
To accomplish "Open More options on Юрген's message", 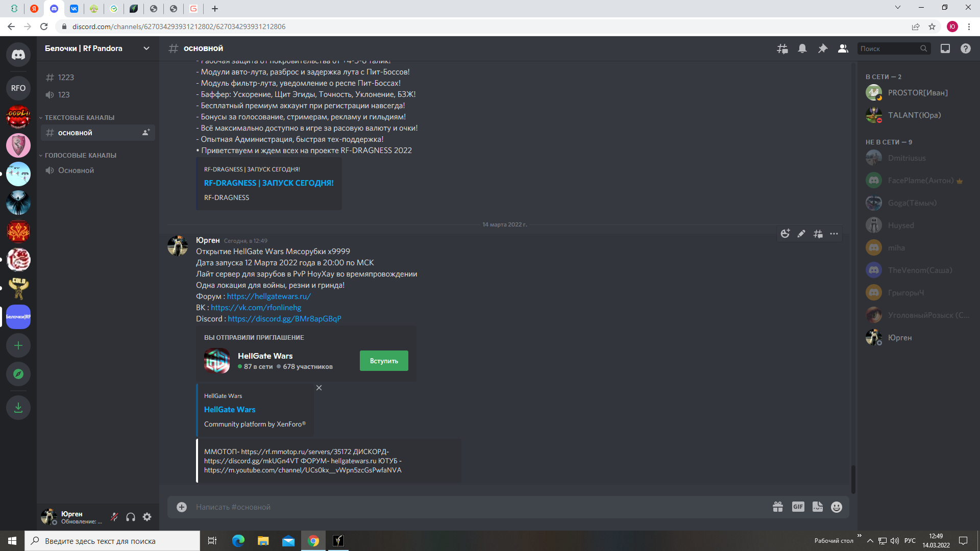I will (x=834, y=234).
